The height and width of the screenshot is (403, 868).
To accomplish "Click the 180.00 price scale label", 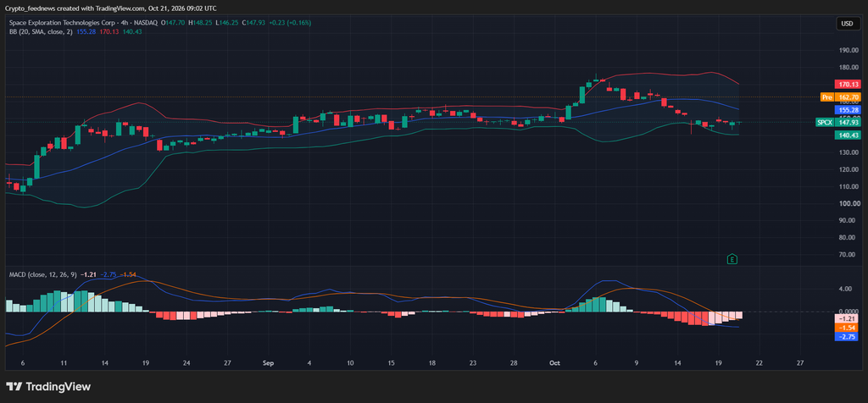I will pos(849,68).
